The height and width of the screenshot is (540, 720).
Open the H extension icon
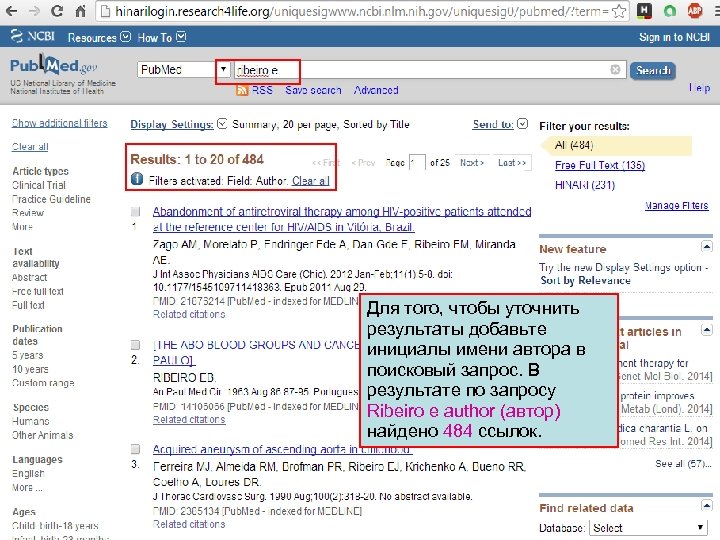pyautogui.click(x=644, y=11)
